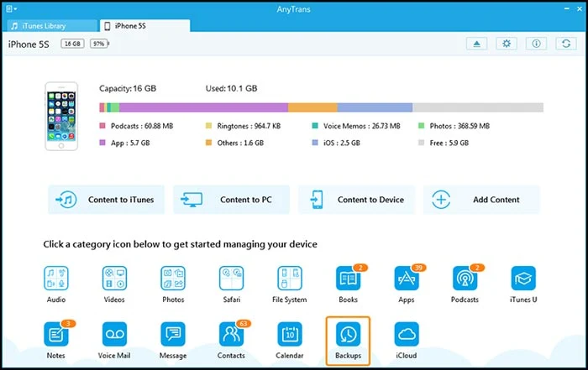This screenshot has height=370, width=588.
Task: Open the Safari category
Action: pyautogui.click(x=231, y=279)
